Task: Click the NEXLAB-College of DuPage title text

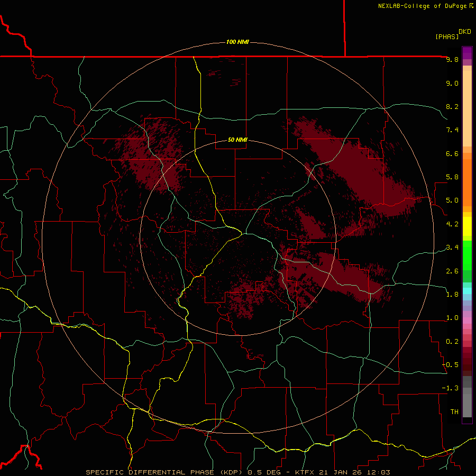Action: [422, 6]
